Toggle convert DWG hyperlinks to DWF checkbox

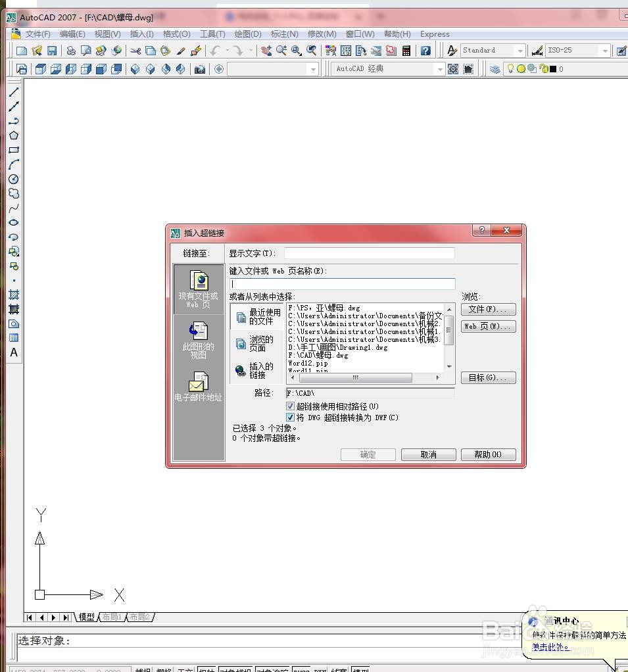(x=290, y=417)
